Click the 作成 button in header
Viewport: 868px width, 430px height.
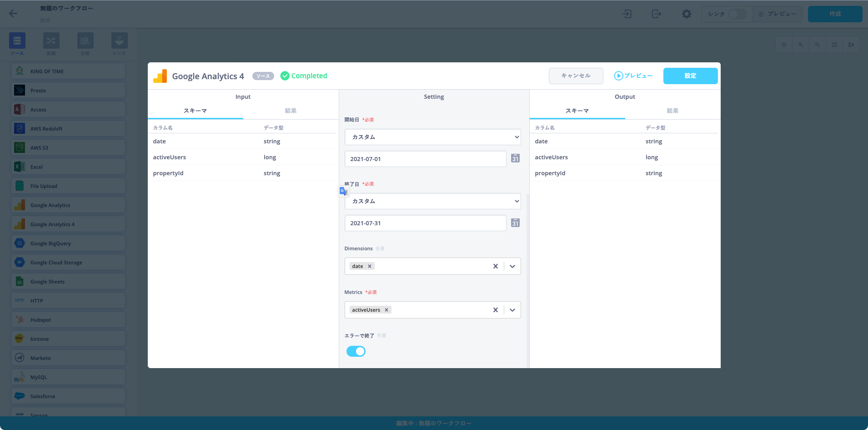[835, 14]
